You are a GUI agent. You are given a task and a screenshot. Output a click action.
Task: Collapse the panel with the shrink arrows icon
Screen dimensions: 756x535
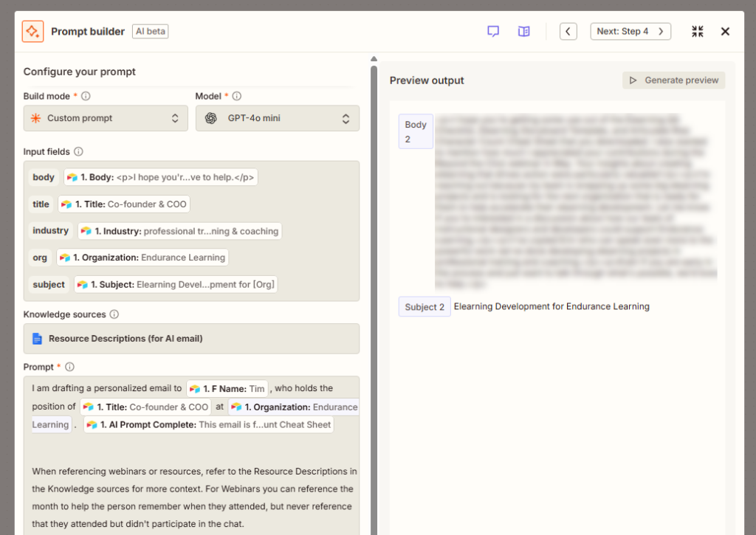697,31
